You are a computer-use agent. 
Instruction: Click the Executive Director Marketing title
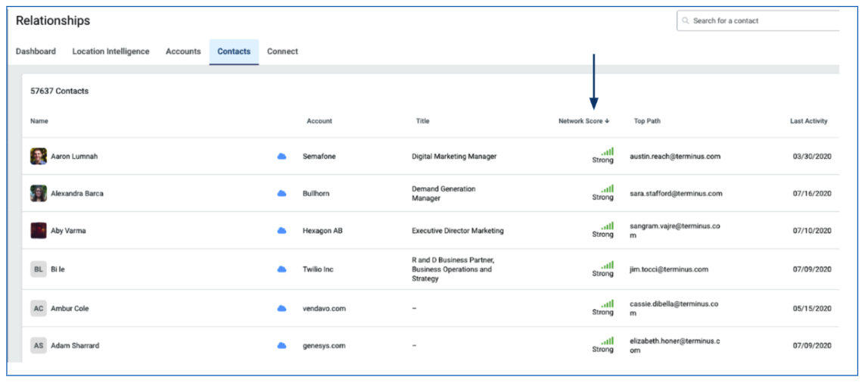coord(458,231)
